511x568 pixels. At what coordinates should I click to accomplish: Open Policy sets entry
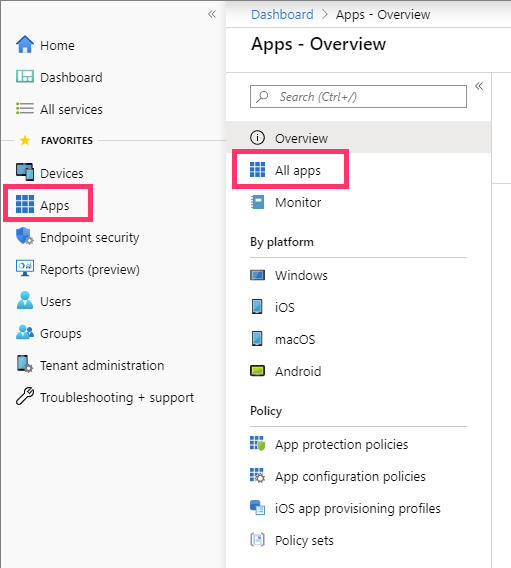[304, 540]
